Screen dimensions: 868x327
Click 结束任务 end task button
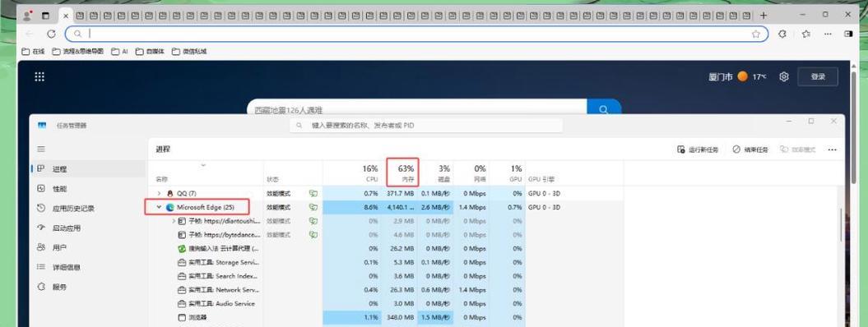click(x=750, y=150)
